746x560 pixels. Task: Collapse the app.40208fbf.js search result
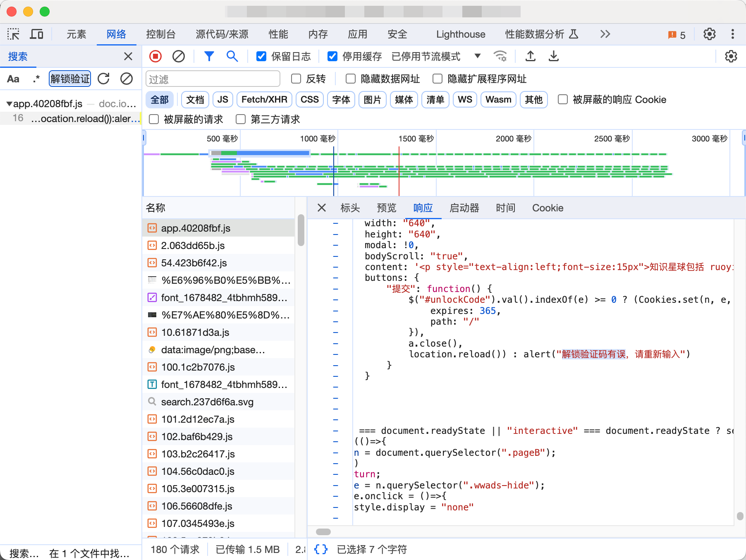point(9,104)
